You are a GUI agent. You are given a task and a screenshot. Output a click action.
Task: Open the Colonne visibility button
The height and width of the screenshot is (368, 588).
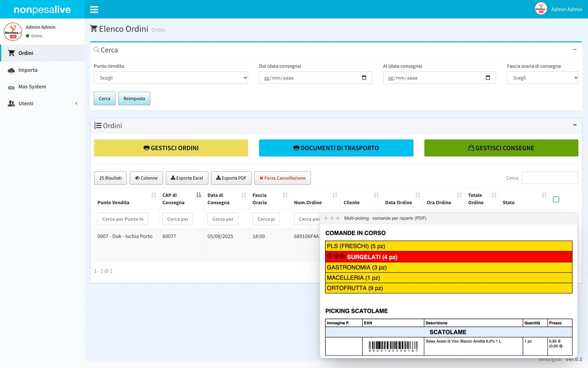(x=146, y=178)
